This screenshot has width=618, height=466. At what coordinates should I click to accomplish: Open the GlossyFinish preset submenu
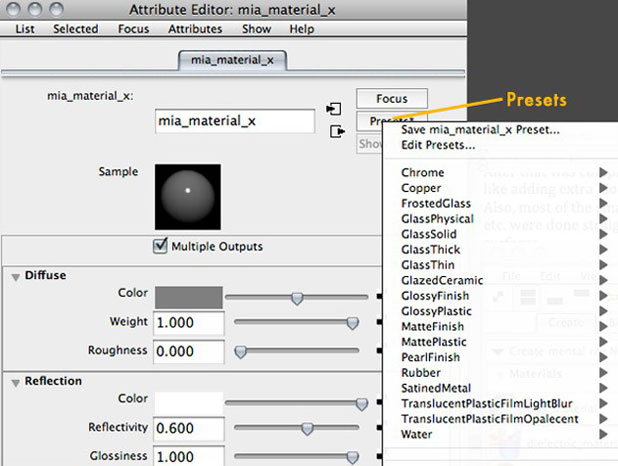point(500,296)
